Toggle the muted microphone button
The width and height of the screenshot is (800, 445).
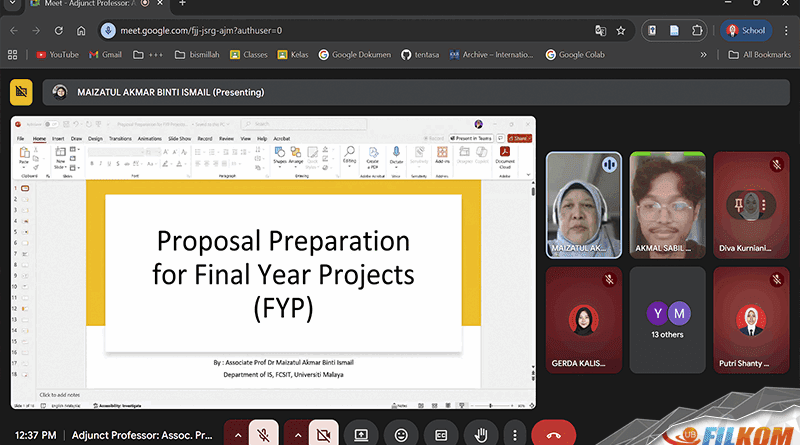click(264, 435)
